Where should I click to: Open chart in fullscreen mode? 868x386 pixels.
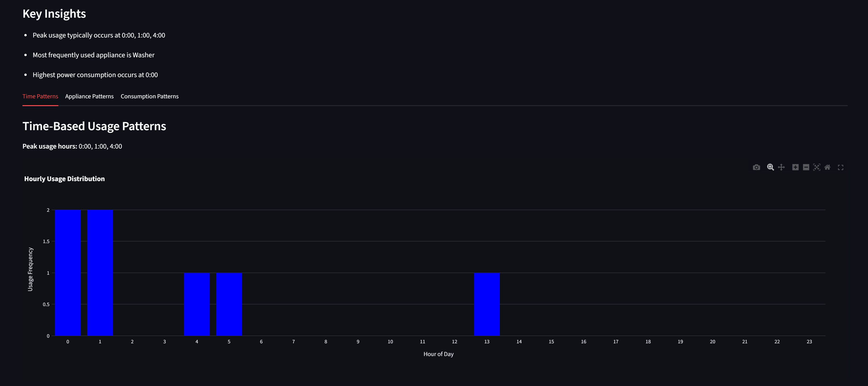840,167
